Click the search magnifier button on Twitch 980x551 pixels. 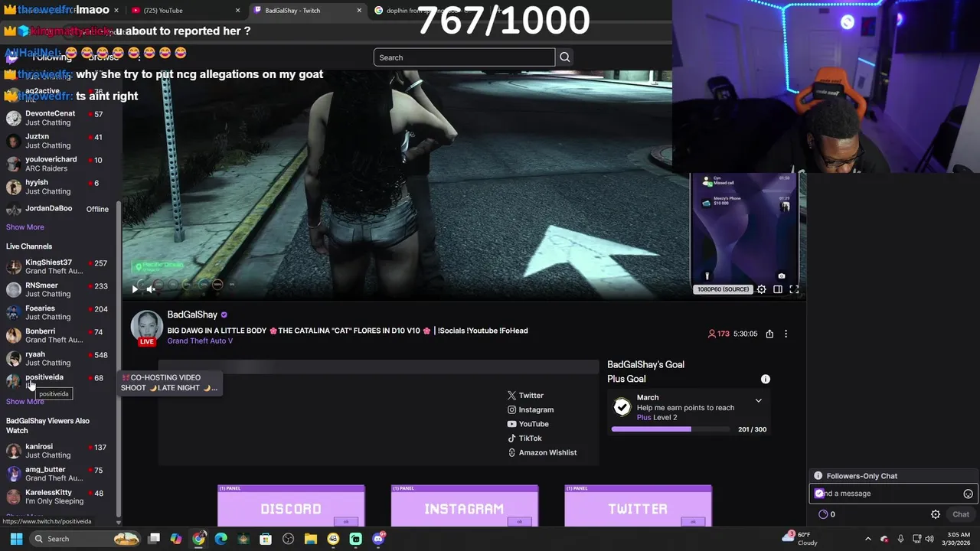pyautogui.click(x=565, y=57)
